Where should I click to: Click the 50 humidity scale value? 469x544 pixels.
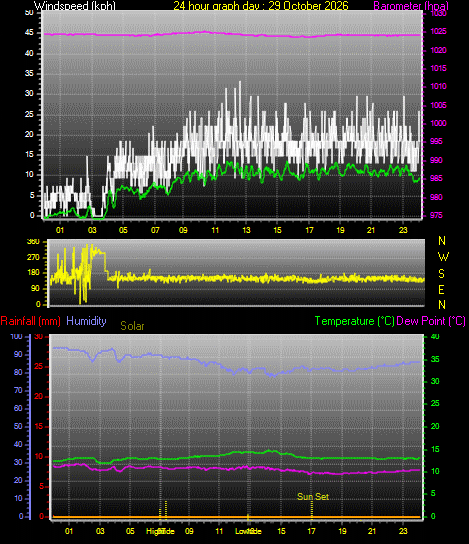18,426
